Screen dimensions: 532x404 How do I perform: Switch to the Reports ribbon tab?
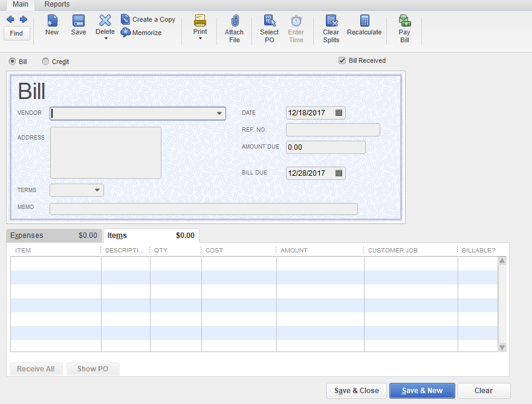[x=57, y=4]
